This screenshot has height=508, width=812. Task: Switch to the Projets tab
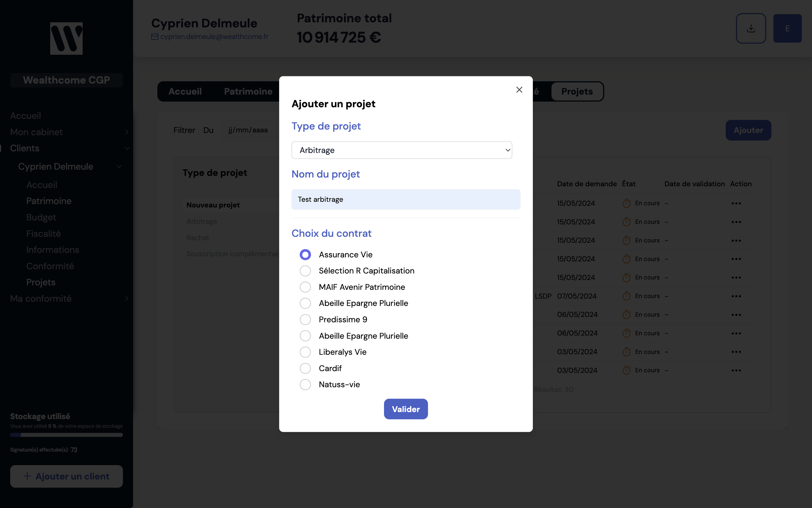pyautogui.click(x=577, y=91)
